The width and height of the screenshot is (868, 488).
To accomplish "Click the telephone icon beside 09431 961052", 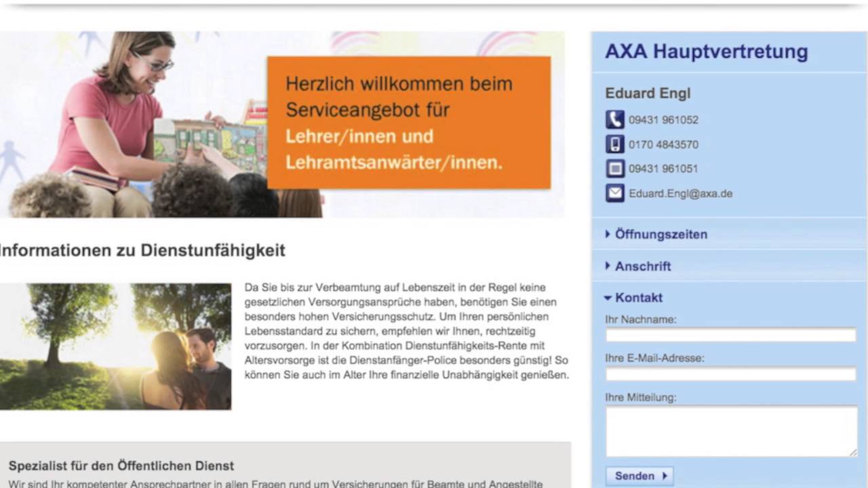I will 614,120.
